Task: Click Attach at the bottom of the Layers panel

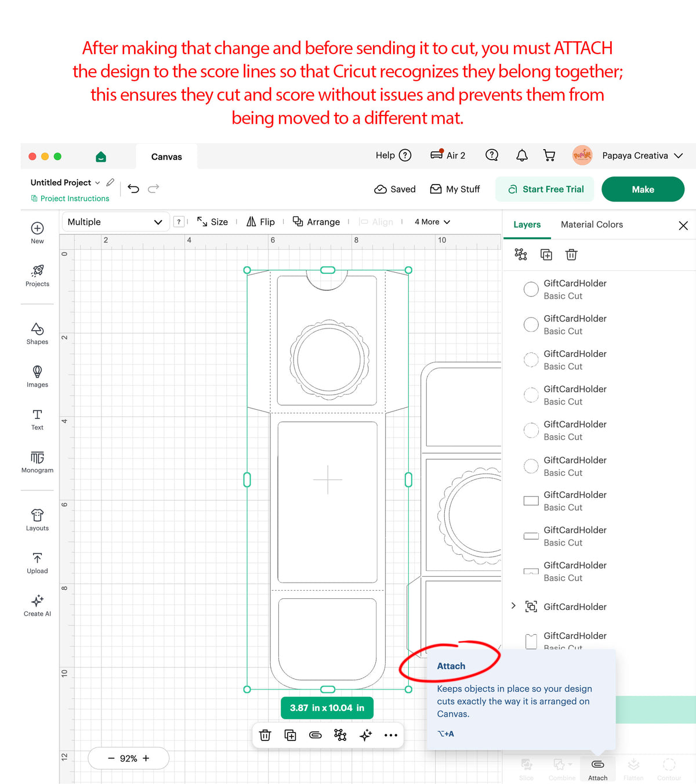Action: 597,769
